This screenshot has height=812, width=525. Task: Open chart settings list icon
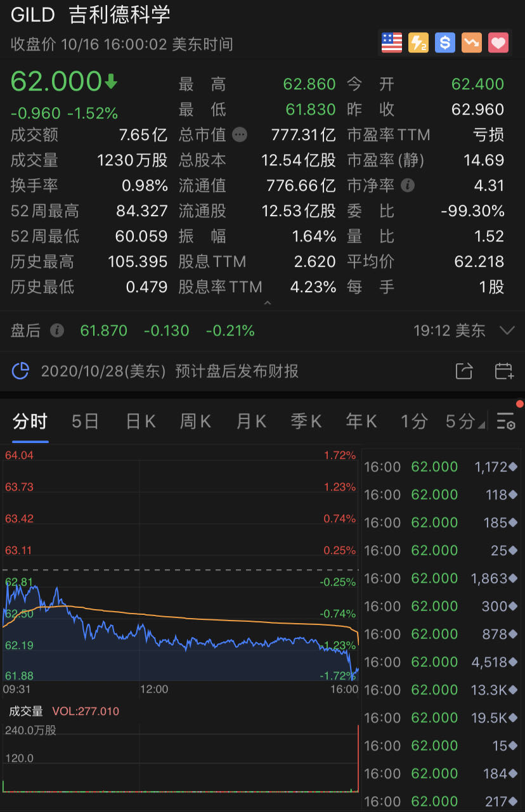506,421
